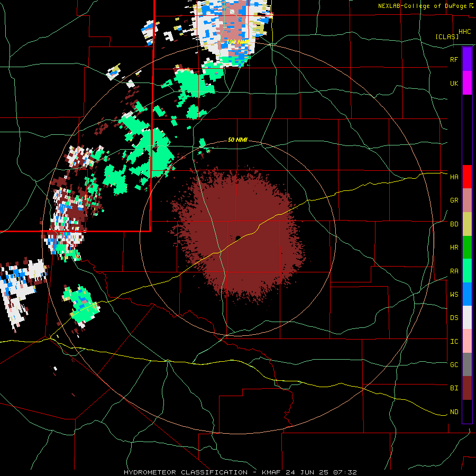Click the ND legend label
Screen dimensions: 476x476
[x=454, y=412]
